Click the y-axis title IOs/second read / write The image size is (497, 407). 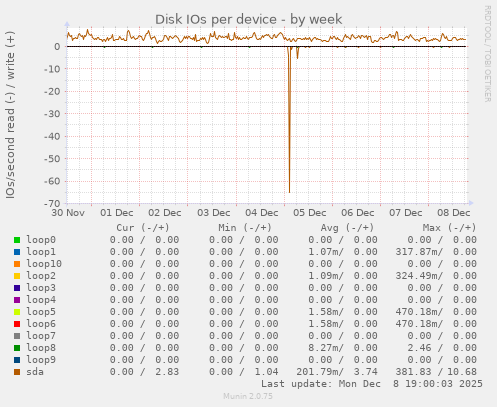(x=10, y=115)
